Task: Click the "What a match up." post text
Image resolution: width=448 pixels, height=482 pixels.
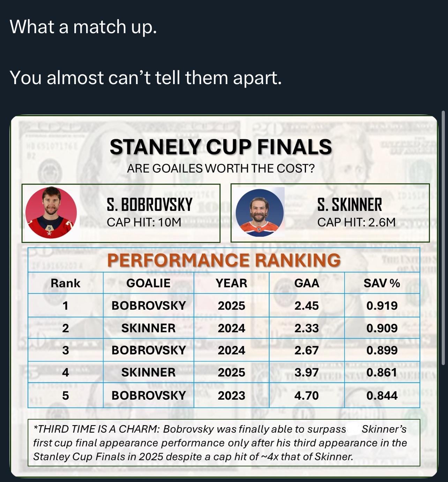Action: [83, 27]
